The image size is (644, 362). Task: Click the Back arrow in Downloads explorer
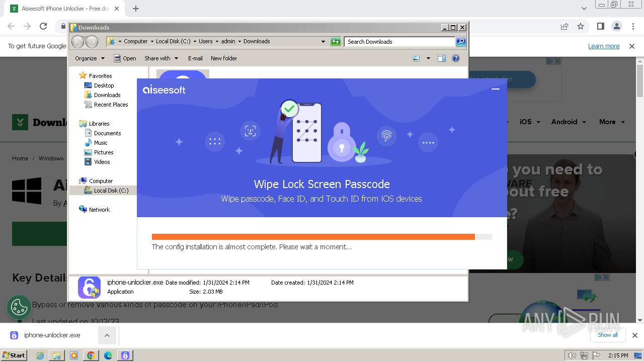pos(78,42)
